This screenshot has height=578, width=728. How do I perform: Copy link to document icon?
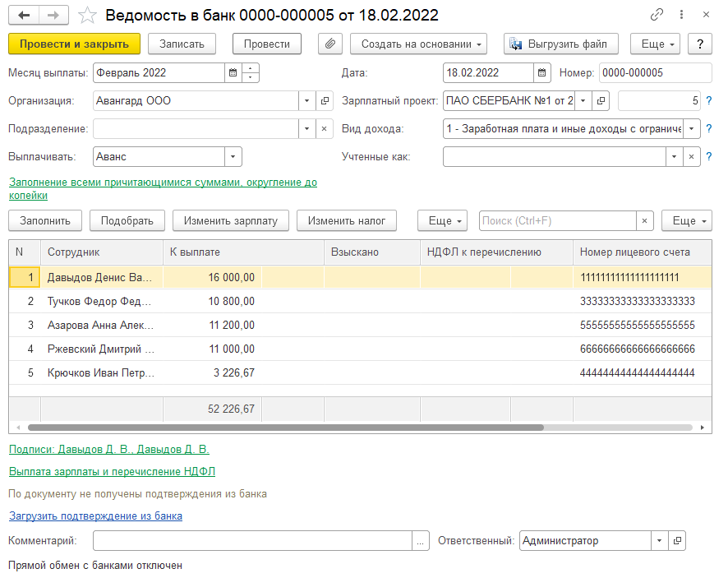[657, 15]
